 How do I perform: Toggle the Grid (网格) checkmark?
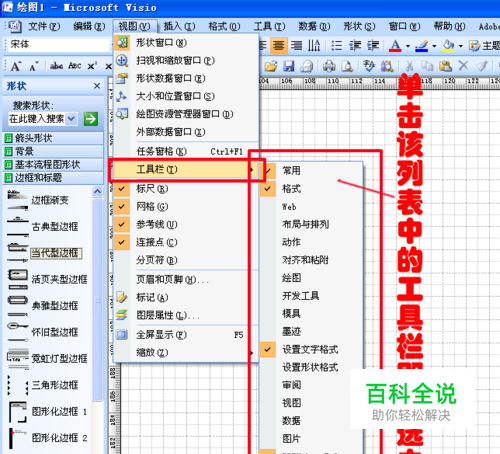(x=186, y=207)
